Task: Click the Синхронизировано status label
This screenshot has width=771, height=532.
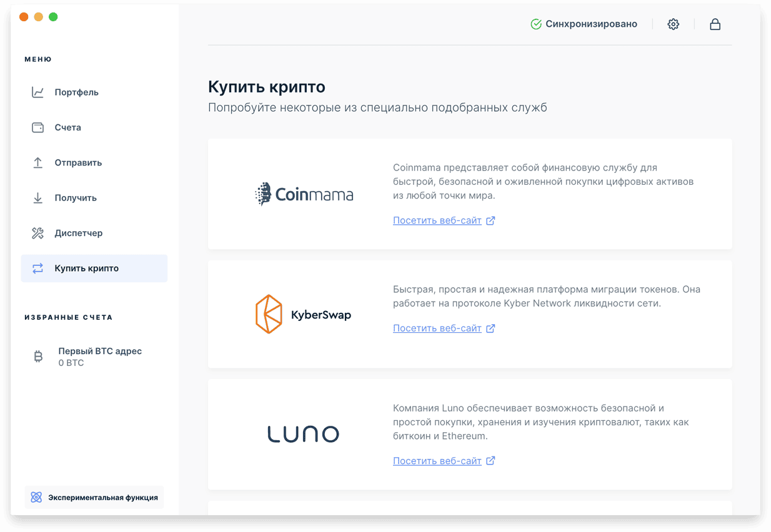Action: [x=591, y=24]
